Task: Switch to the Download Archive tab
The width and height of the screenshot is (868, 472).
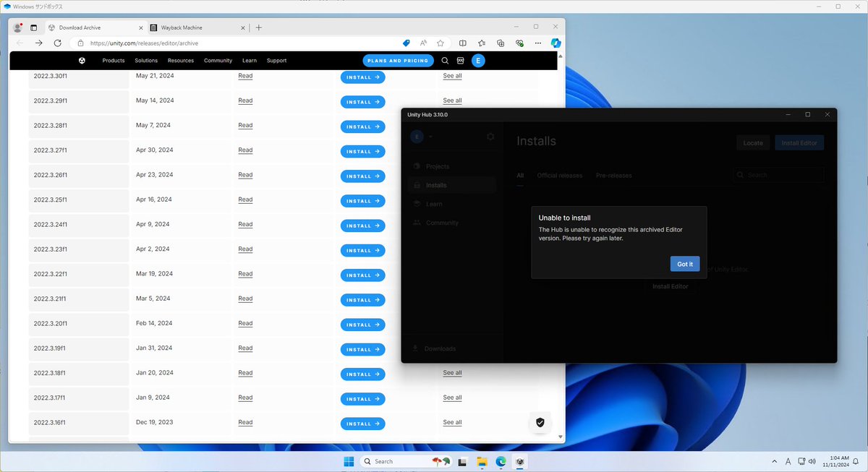Action: coord(95,27)
